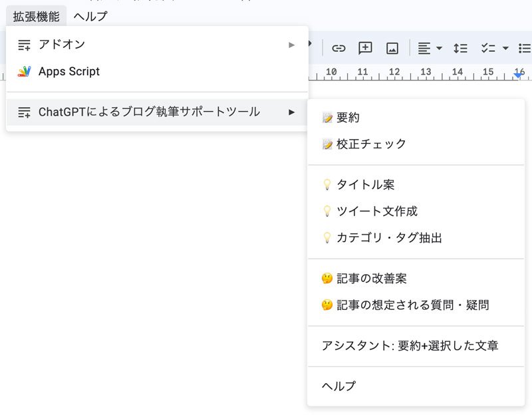Run 校正チェック from the submenu
Image resolution: width=532 pixels, height=415 pixels.
tap(416, 144)
